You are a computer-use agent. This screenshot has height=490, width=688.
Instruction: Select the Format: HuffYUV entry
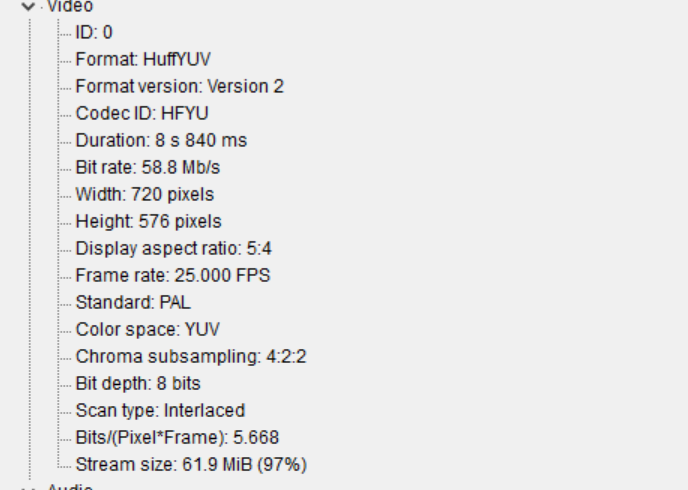tap(143, 59)
